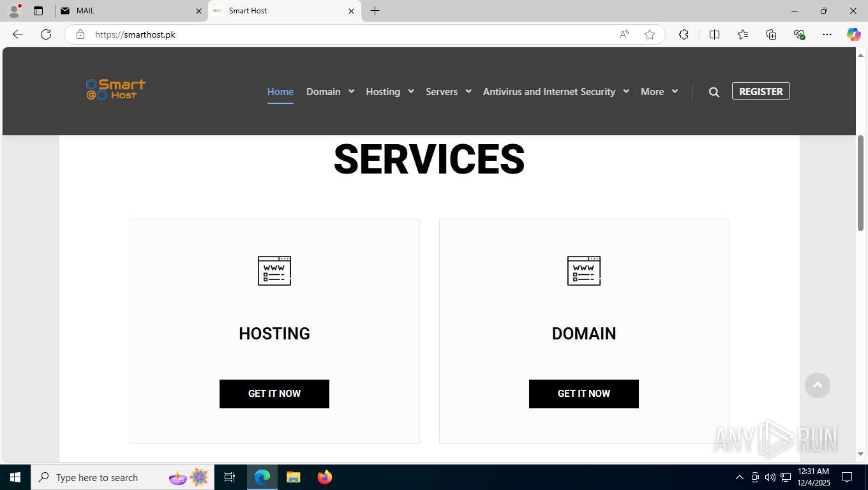
Task: Show hidden system tray icons
Action: point(740,477)
